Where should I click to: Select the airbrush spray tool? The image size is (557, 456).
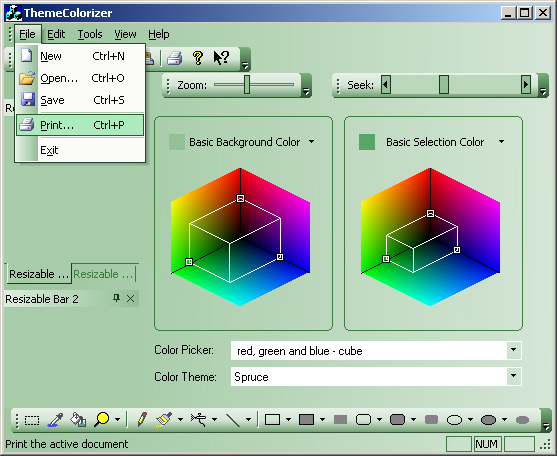(x=198, y=419)
